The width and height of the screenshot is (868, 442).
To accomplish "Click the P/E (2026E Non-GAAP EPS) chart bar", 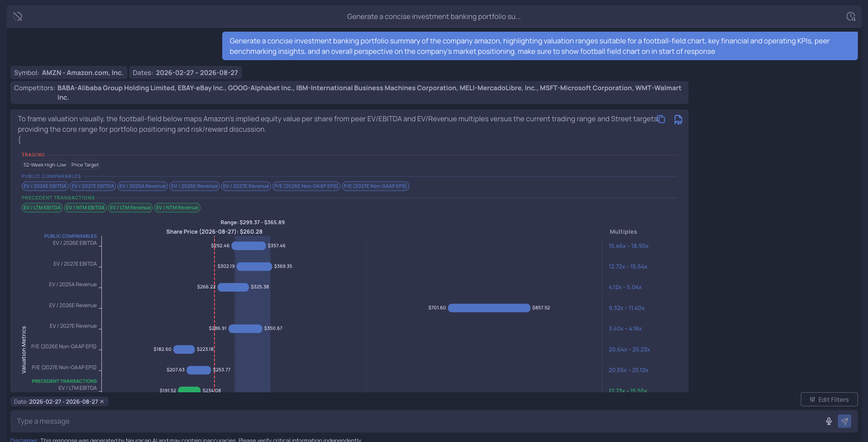I will point(184,349).
